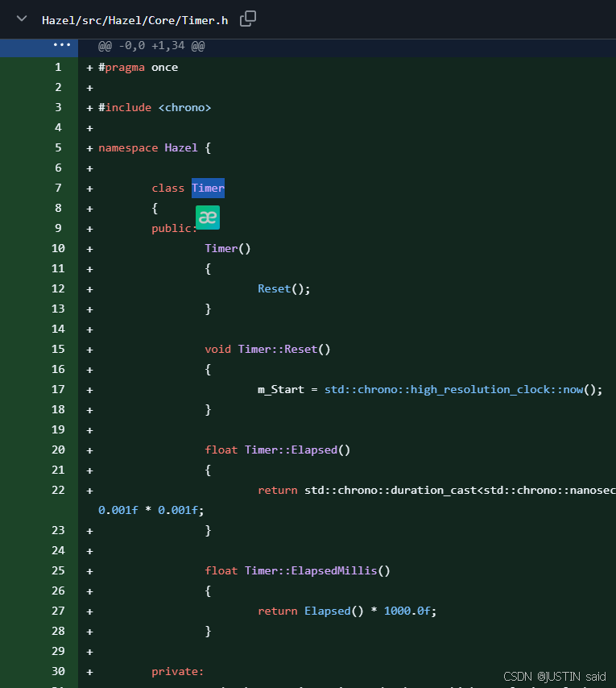Click the private: keyword on line 30
This screenshot has height=688, width=616.
point(178,671)
